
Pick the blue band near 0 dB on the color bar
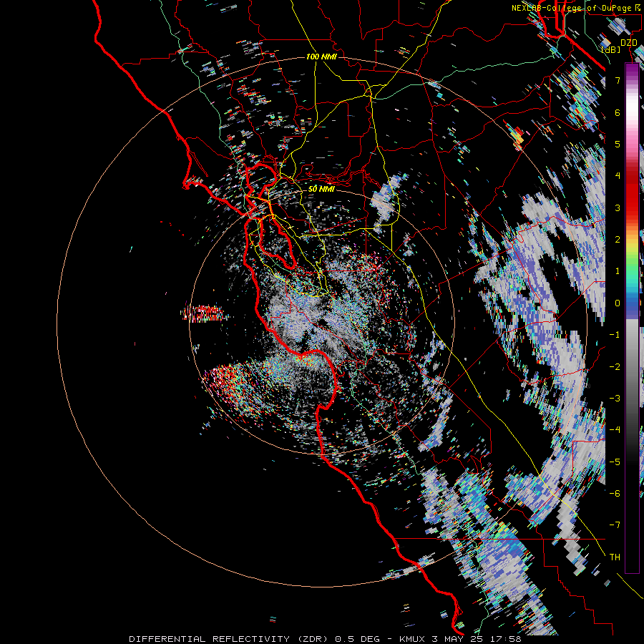(632, 304)
